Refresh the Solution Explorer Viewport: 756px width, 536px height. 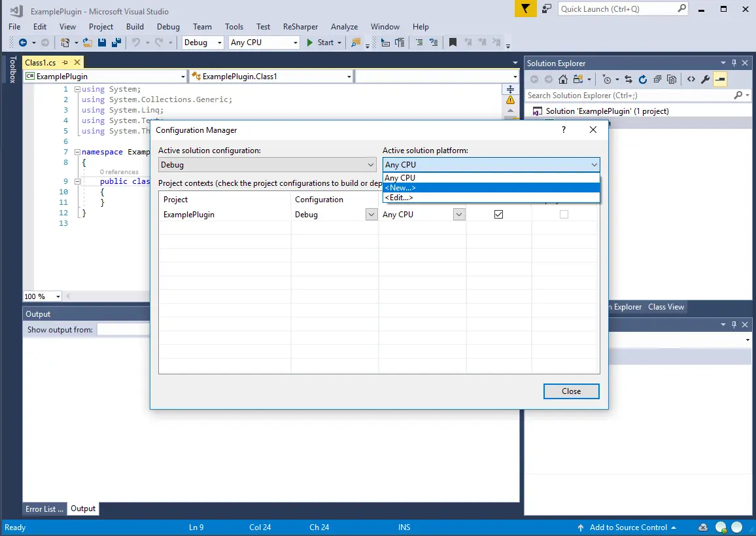(643, 80)
